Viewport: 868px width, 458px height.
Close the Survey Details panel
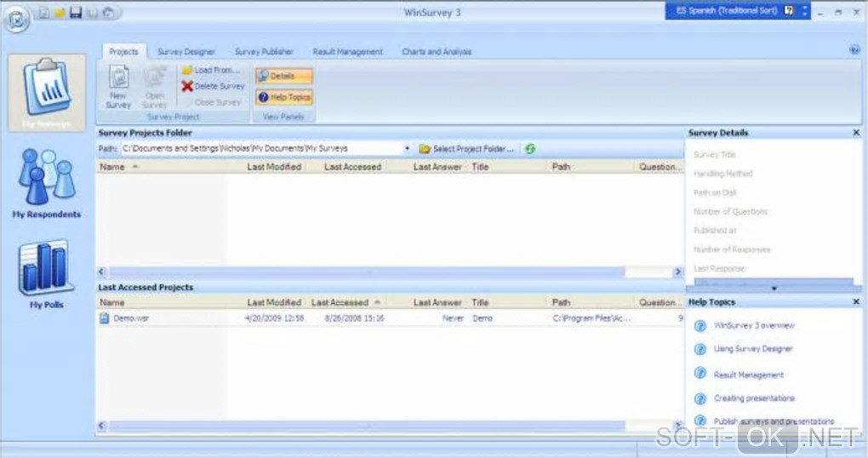856,132
